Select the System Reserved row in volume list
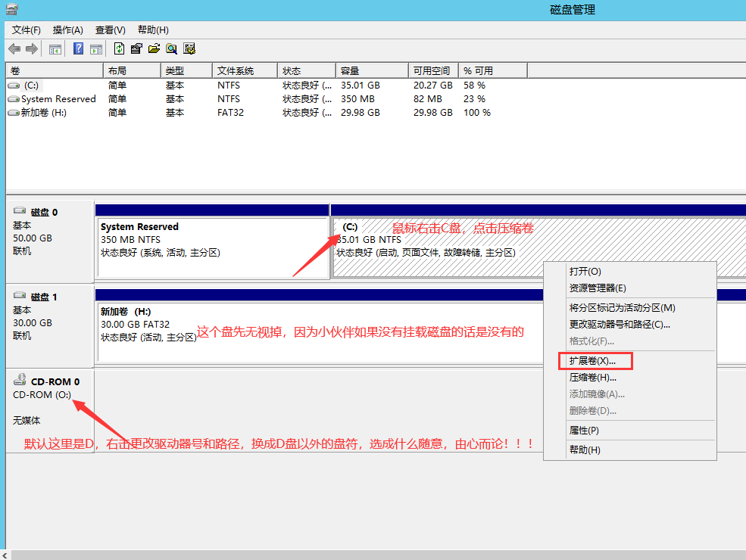This screenshot has height=560, width=746. pos(58,99)
